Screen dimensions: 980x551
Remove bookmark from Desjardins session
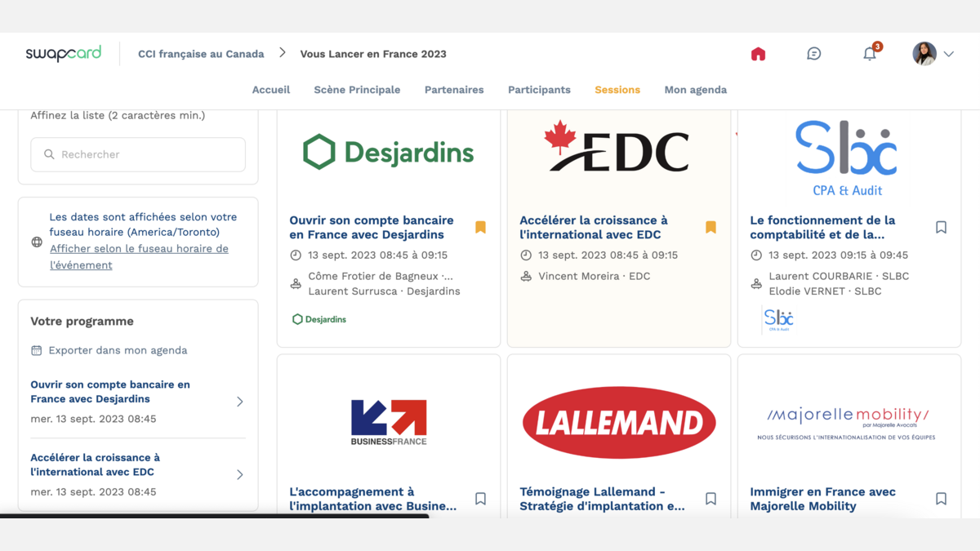pyautogui.click(x=480, y=227)
